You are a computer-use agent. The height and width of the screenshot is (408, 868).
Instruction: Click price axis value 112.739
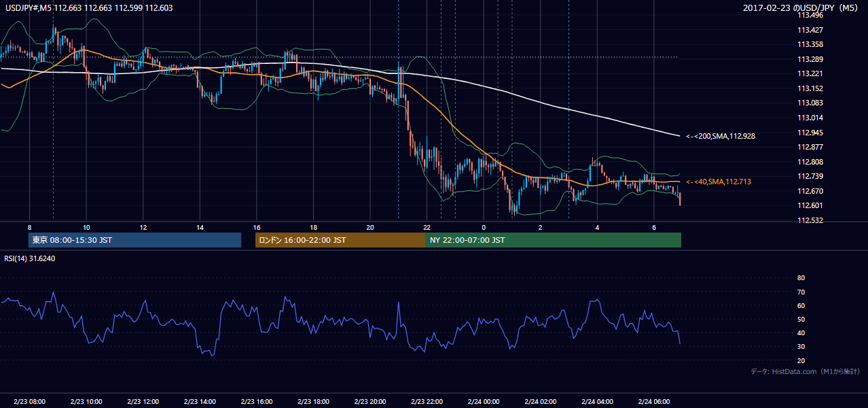click(810, 176)
